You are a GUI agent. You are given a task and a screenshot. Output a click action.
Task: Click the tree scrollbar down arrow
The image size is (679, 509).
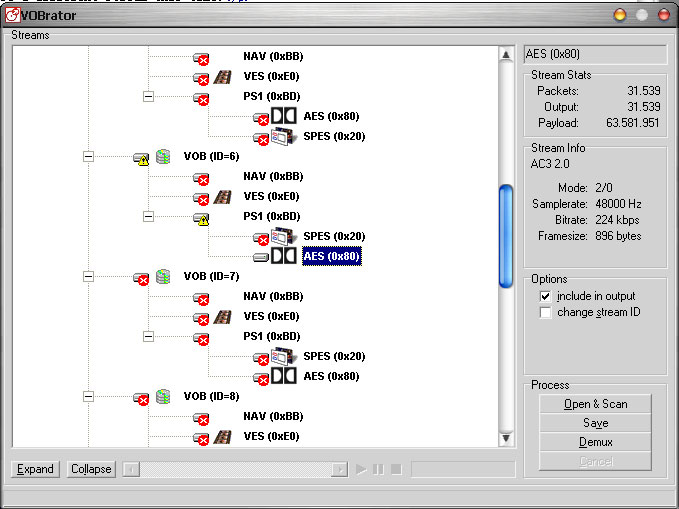[x=506, y=438]
